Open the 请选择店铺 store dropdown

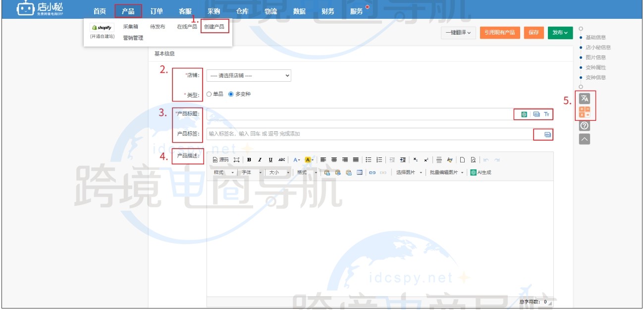[250, 75]
